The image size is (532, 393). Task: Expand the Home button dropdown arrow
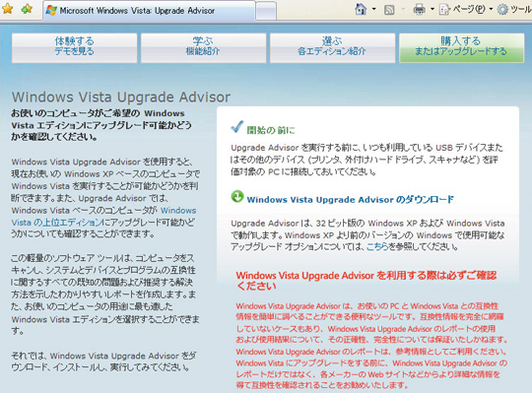pos(374,9)
